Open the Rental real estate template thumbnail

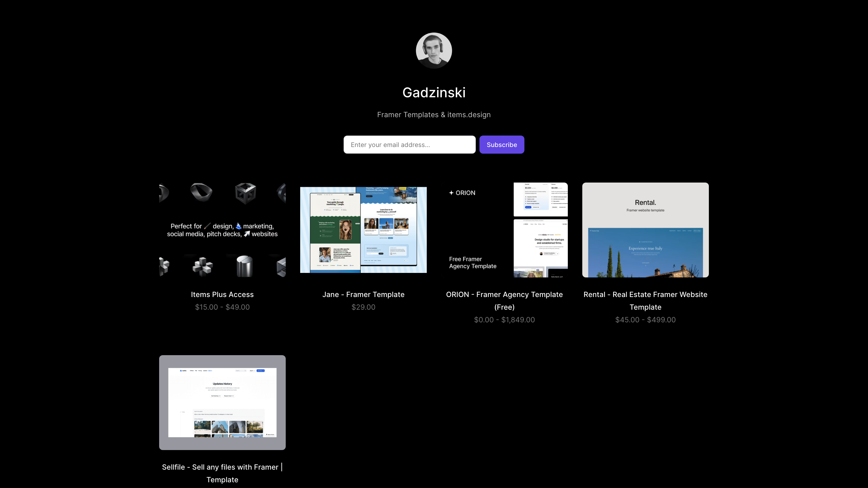click(x=645, y=230)
